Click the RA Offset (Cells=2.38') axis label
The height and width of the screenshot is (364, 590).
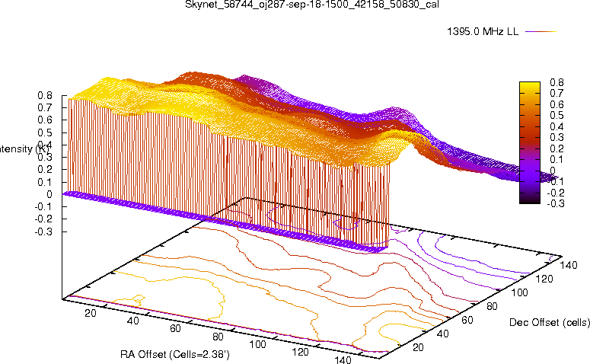[175, 354]
